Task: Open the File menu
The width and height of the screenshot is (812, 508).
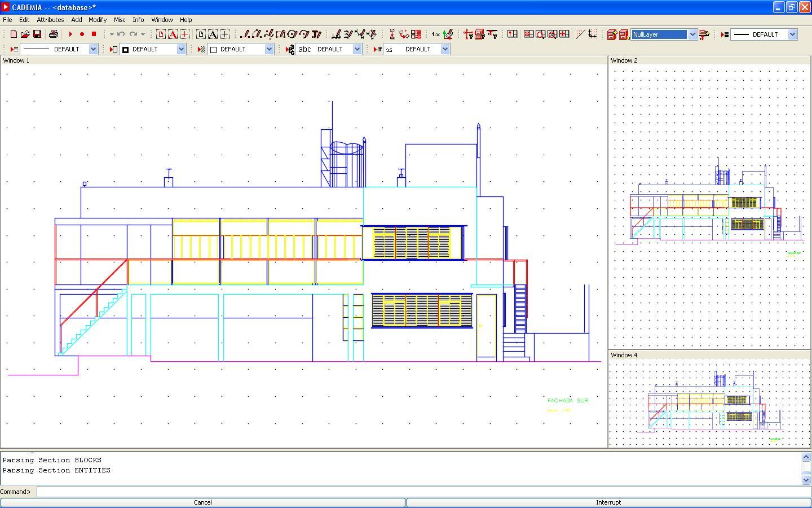Action: [8, 20]
